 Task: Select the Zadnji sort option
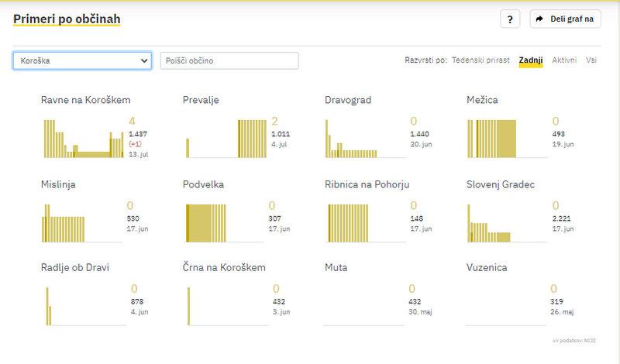531,60
